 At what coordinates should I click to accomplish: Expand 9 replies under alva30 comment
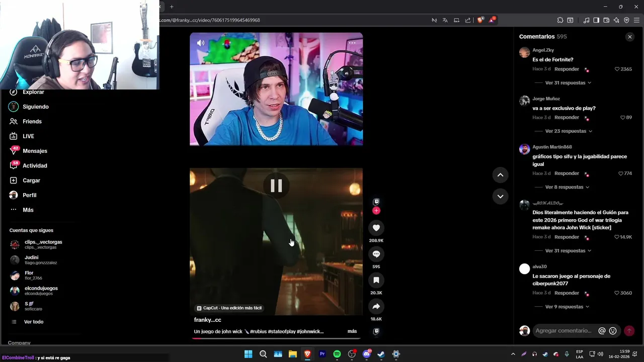coord(567,307)
